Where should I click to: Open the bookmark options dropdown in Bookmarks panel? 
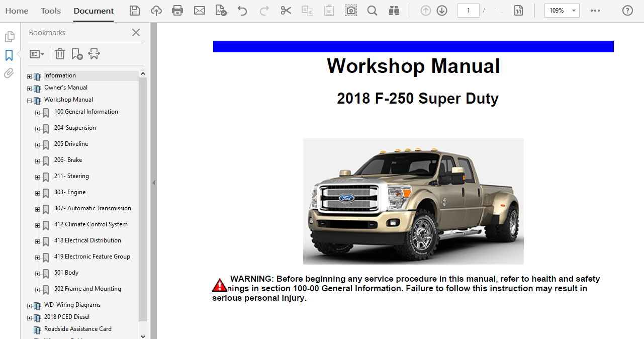pos(37,54)
